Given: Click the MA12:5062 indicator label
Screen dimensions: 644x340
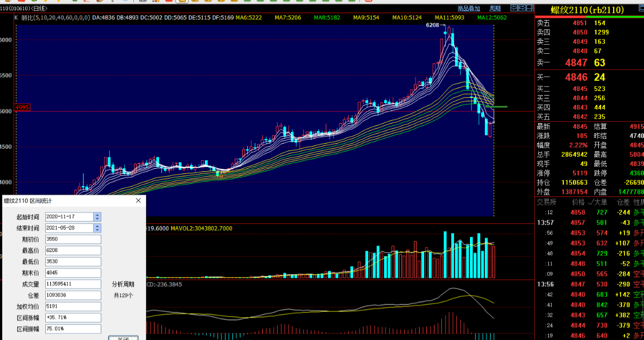Looking at the screenshot, I should pos(492,18).
